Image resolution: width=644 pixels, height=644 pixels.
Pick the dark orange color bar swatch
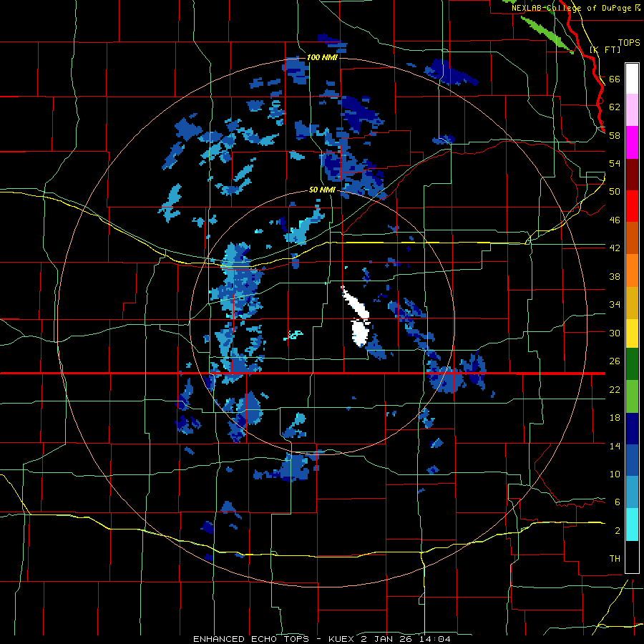click(x=632, y=238)
